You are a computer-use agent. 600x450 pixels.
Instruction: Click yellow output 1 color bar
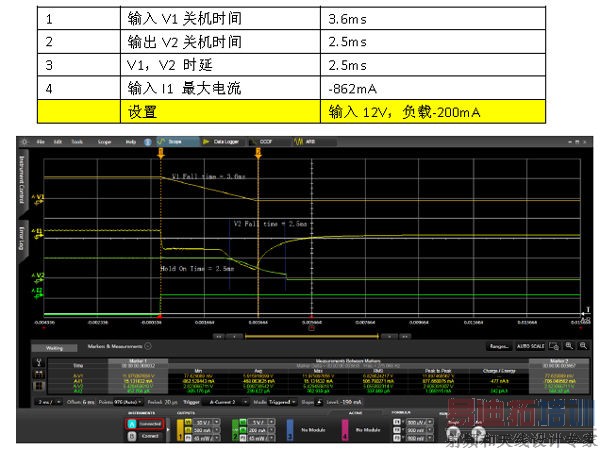pyautogui.click(x=180, y=430)
